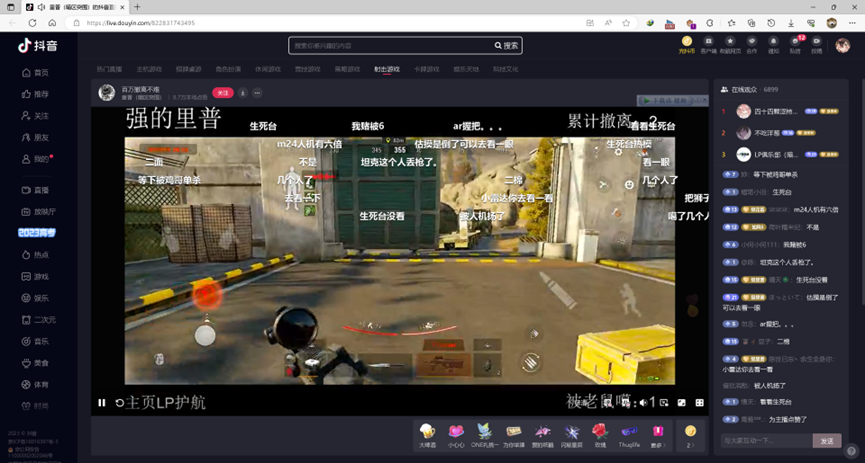The image size is (865, 463).
Task: Click the 充钻石 recharge coin icon
Action: click(x=686, y=45)
